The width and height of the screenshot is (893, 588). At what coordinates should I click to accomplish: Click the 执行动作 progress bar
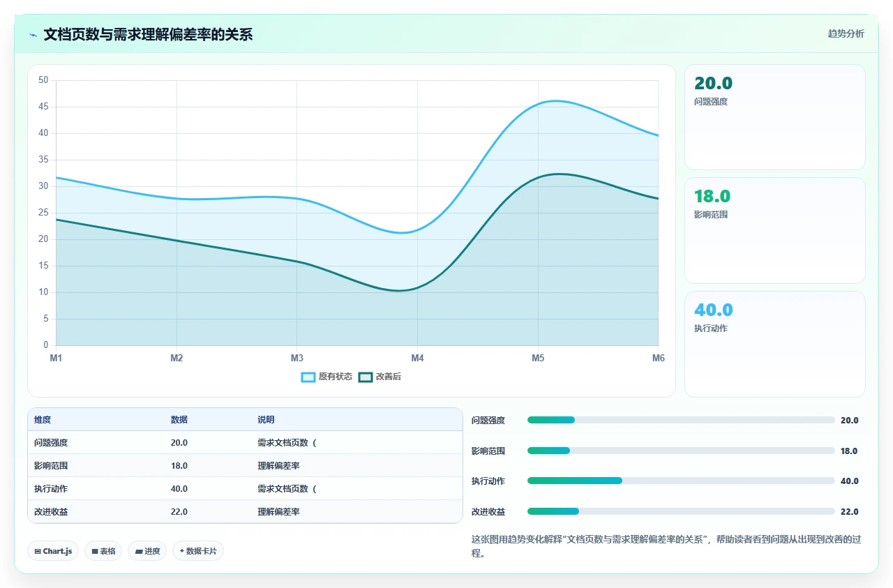coord(681,481)
